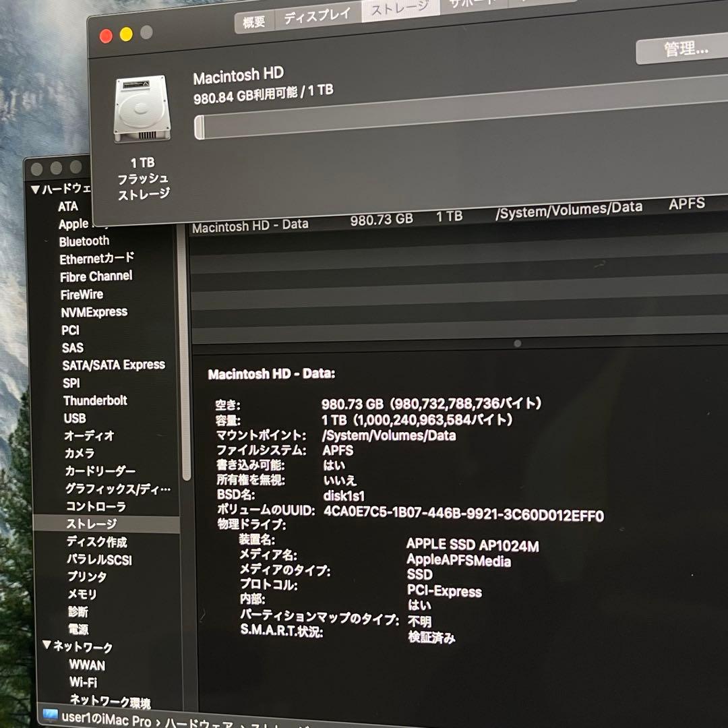The image size is (728, 728).
Task: Click the disk1s1 BSD name value
Action: [344, 496]
